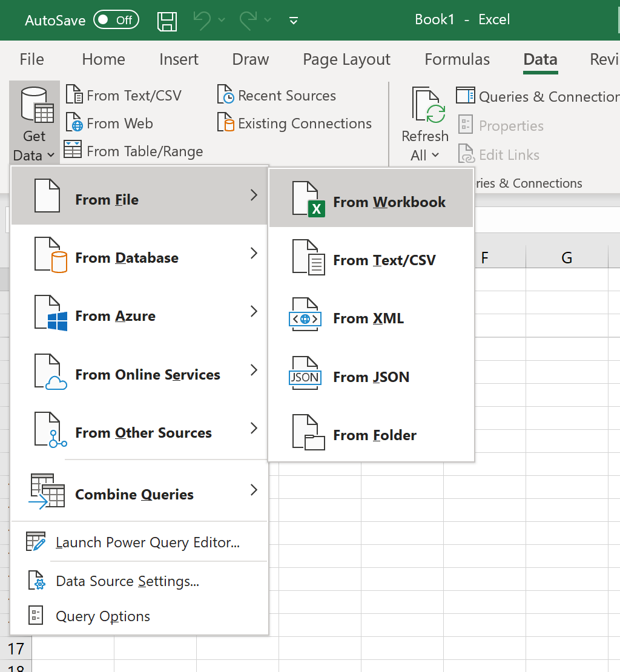Click the From Other Sources icon
This screenshot has width=620, height=672.
tap(51, 430)
